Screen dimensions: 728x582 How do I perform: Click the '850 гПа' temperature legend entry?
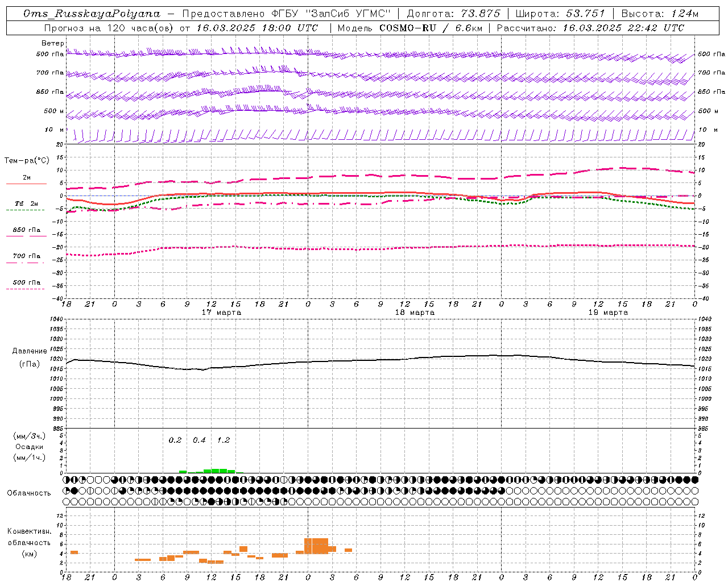click(x=26, y=230)
